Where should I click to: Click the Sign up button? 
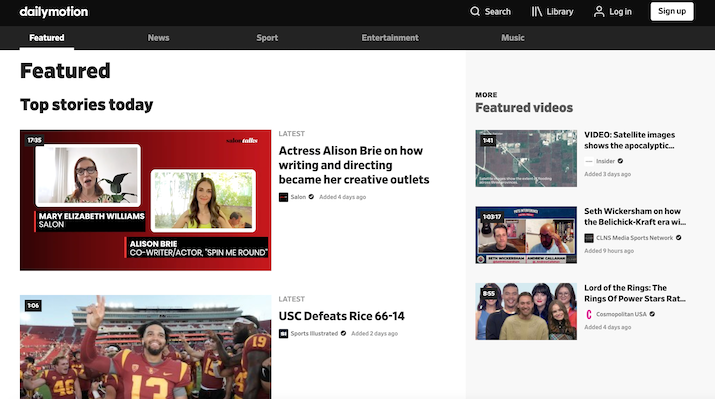(x=672, y=11)
